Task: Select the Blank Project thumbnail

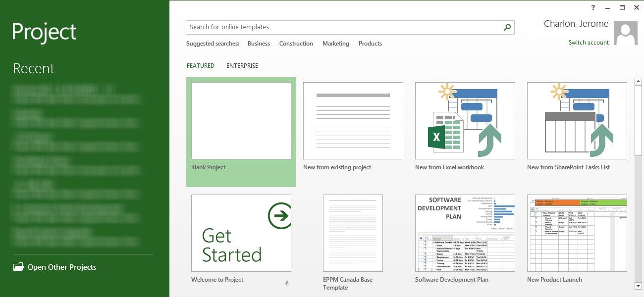Action: (x=241, y=121)
